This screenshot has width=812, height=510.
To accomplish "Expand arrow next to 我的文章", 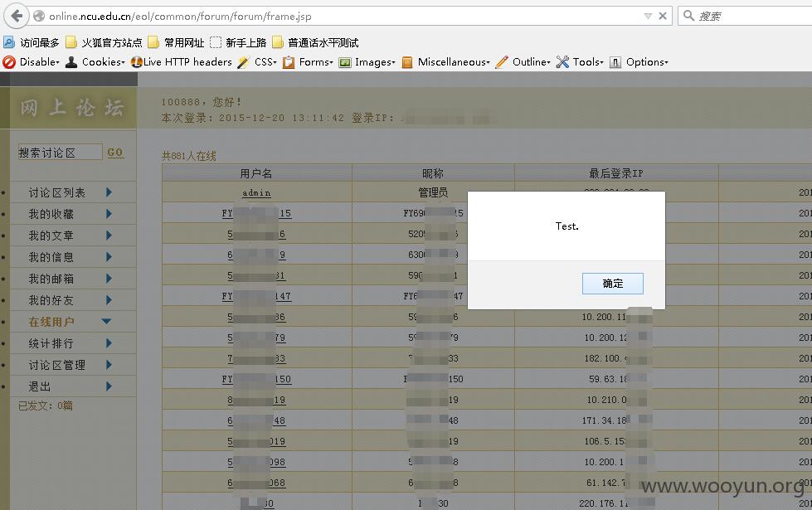I will tap(109, 236).
